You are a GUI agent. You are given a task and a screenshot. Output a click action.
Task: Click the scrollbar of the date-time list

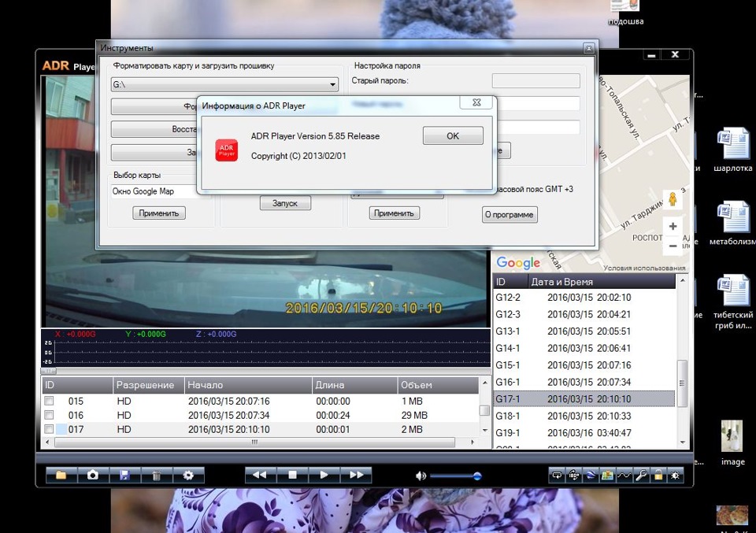point(683,381)
